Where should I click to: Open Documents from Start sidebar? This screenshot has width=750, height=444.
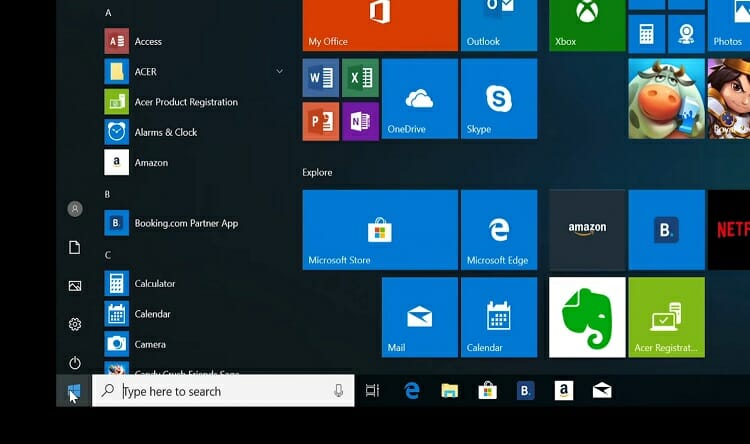click(75, 247)
